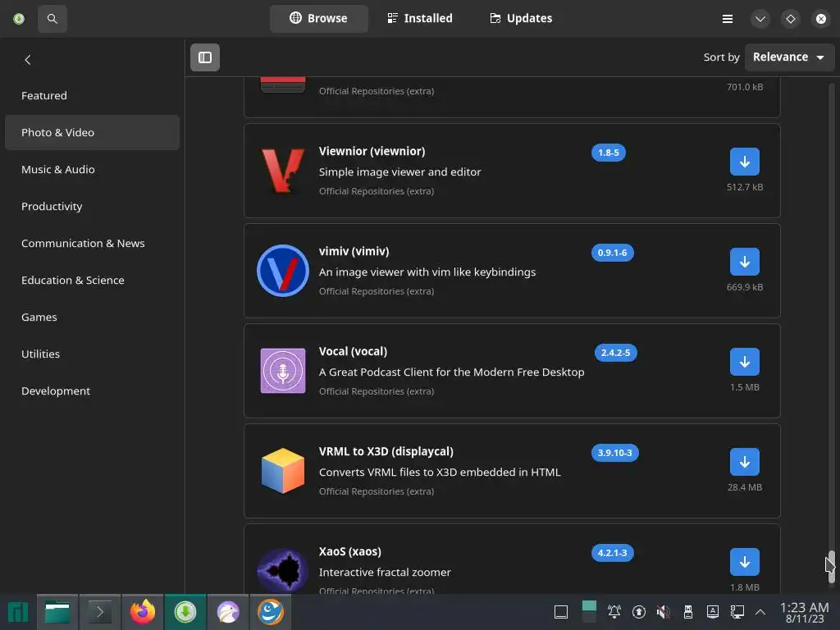840x630 pixels.
Task: Toggle the sidebar panel button
Action: (x=204, y=57)
